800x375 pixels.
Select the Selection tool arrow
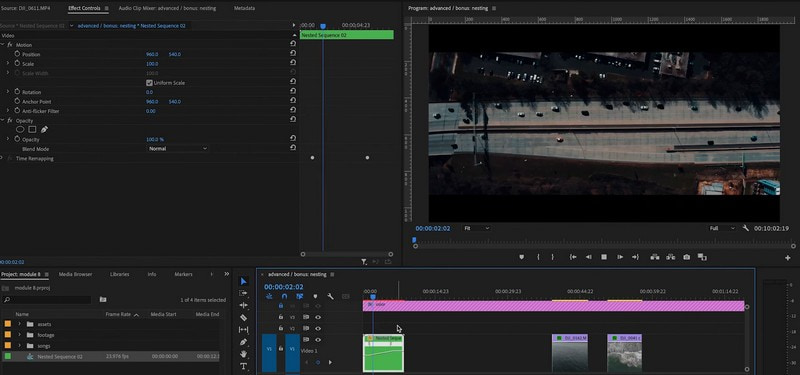point(243,282)
